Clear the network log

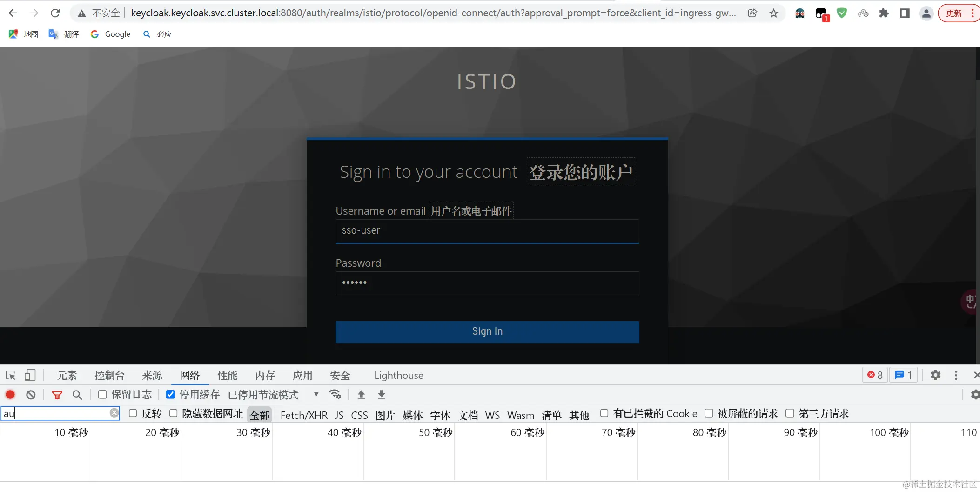tap(31, 395)
